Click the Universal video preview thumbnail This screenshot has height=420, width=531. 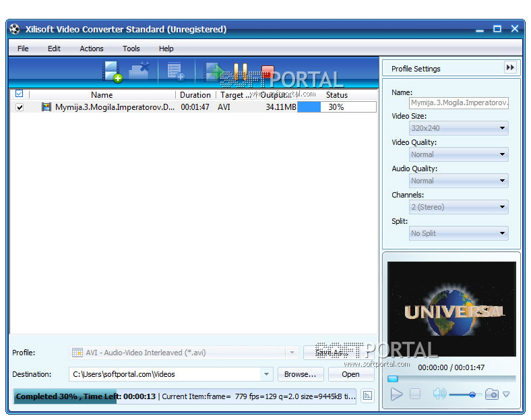pos(451,309)
